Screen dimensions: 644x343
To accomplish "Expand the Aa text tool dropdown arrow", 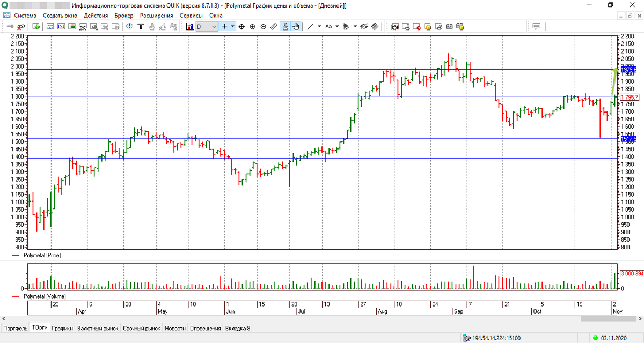I will point(337,26).
